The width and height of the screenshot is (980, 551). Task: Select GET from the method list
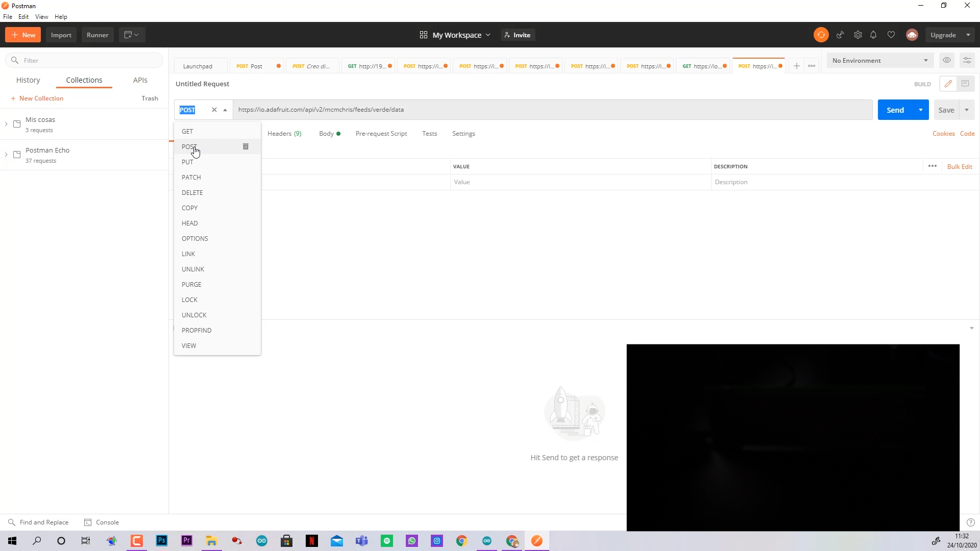point(217,131)
